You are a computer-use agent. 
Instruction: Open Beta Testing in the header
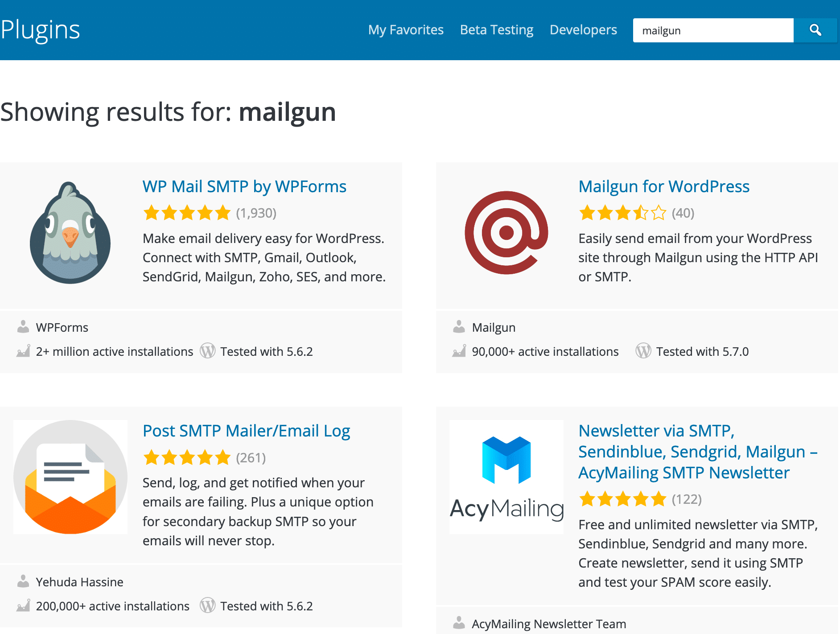[497, 30]
